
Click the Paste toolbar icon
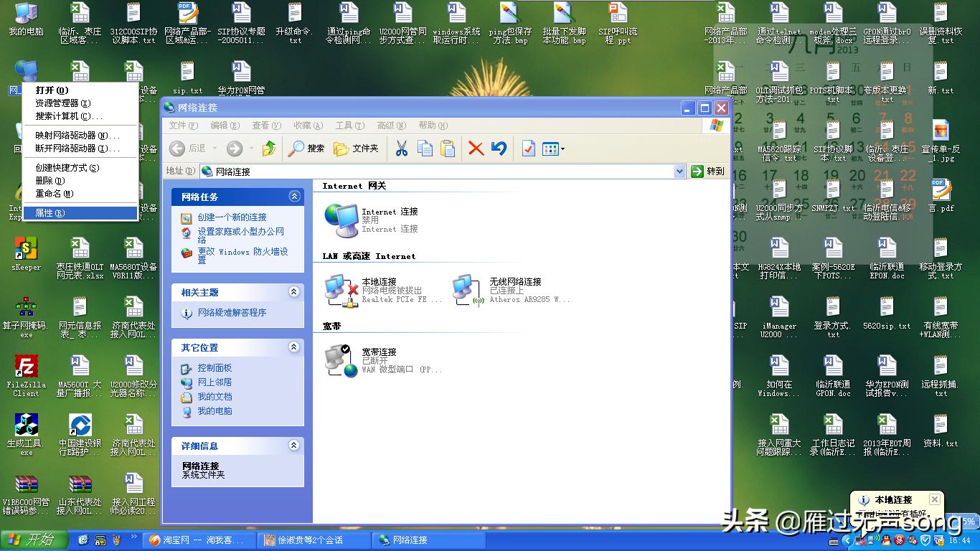pyautogui.click(x=446, y=149)
